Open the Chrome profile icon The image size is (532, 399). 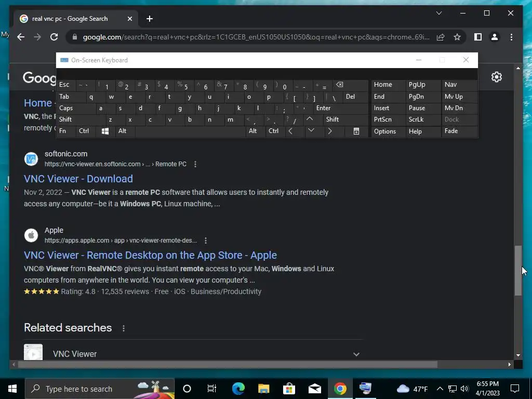495,37
